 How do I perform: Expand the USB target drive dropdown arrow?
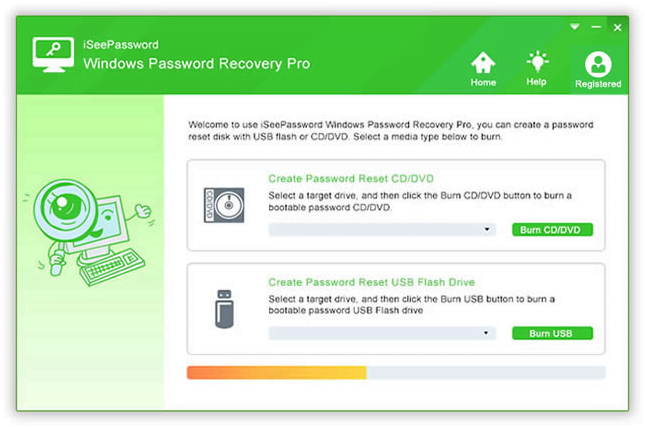(x=486, y=333)
